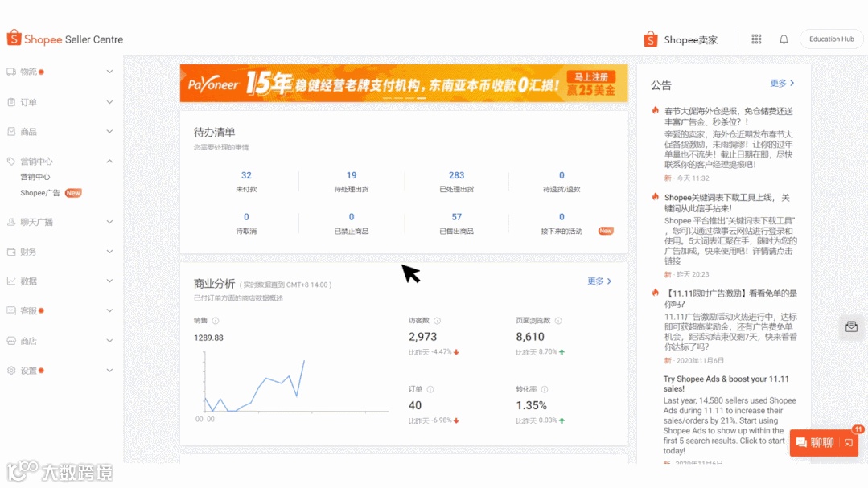Click the 客服 chat icon in sidebar
This screenshot has width=868, height=488.
[11, 310]
